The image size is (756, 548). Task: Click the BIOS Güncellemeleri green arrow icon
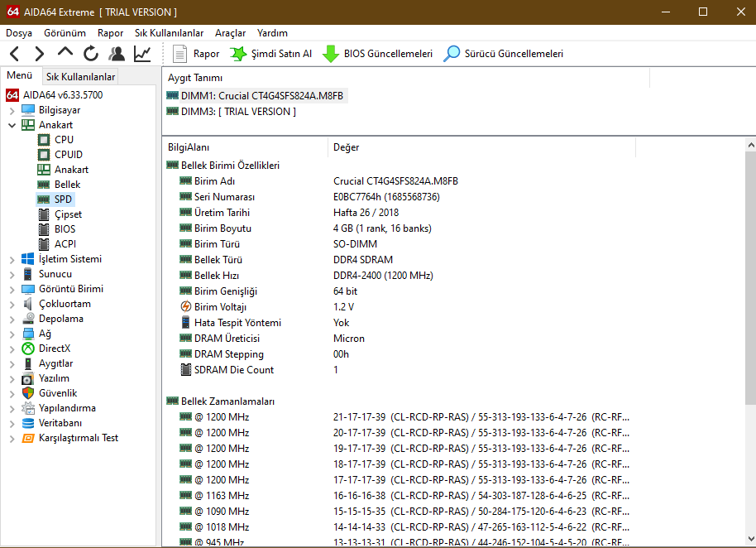tap(330, 54)
